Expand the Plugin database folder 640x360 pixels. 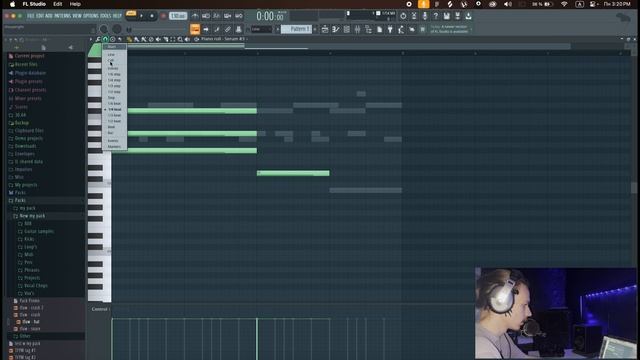coord(30,73)
